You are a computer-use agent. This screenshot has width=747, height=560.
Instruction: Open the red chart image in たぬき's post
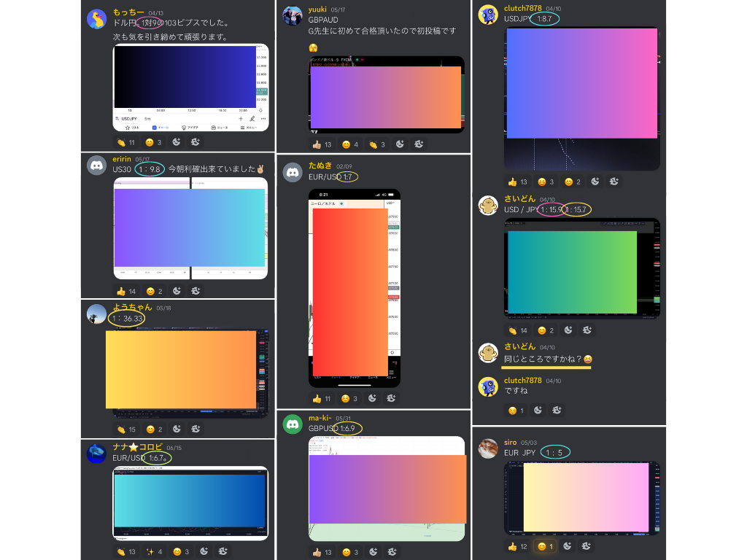pyautogui.click(x=350, y=292)
